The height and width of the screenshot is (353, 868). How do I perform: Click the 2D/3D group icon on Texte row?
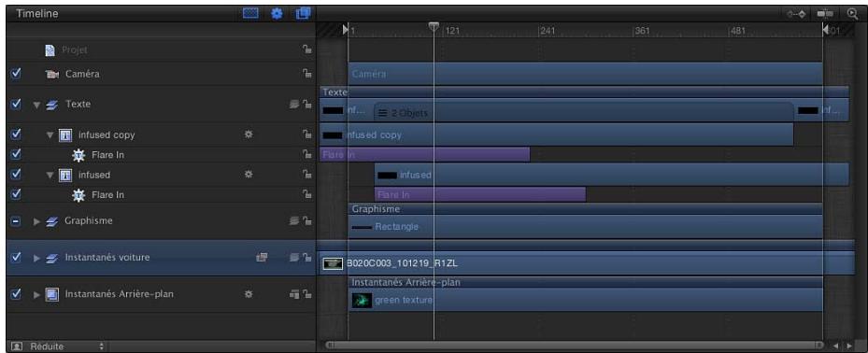point(294,104)
